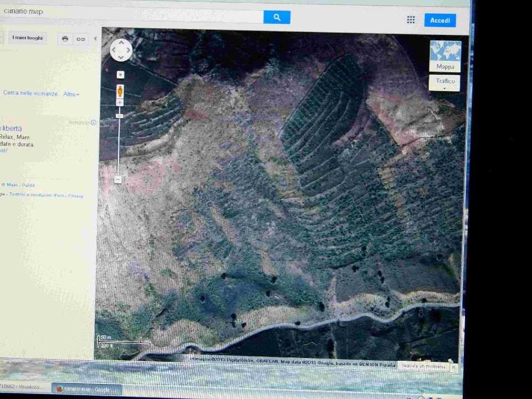The image size is (532, 399).
Task: Toggle the map scale bar units
Action: click(x=124, y=342)
